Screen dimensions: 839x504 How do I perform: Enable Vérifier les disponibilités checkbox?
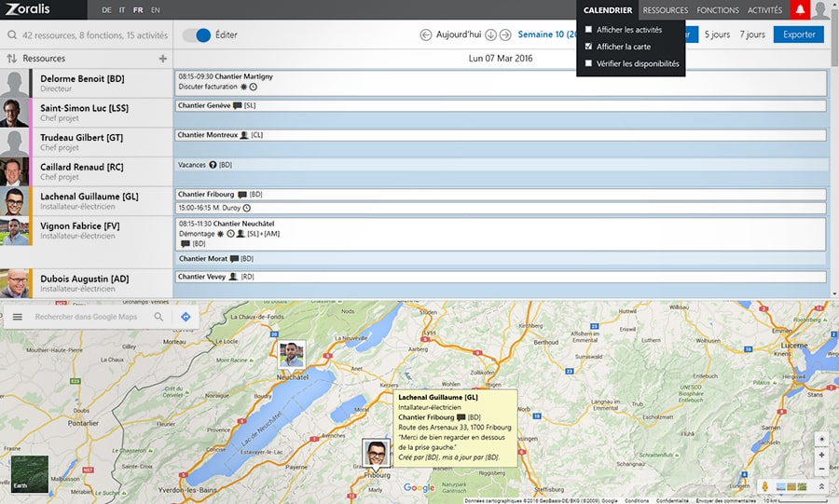coord(588,63)
